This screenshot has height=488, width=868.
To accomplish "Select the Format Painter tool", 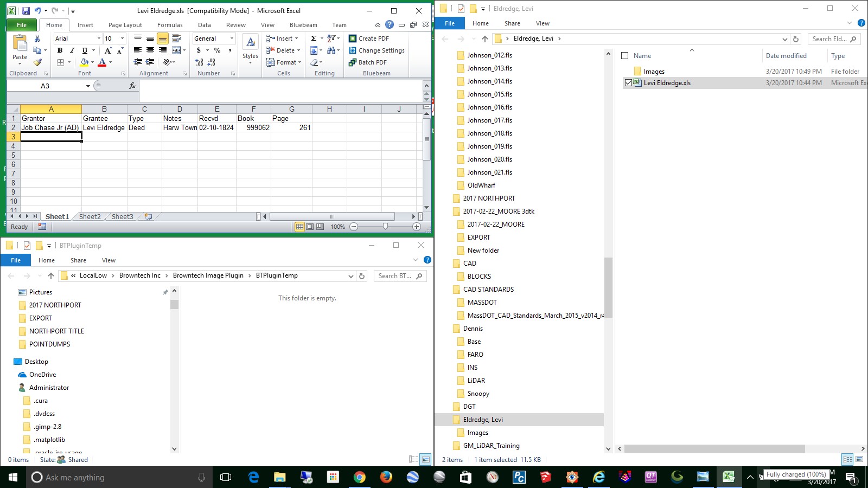I will (x=39, y=61).
